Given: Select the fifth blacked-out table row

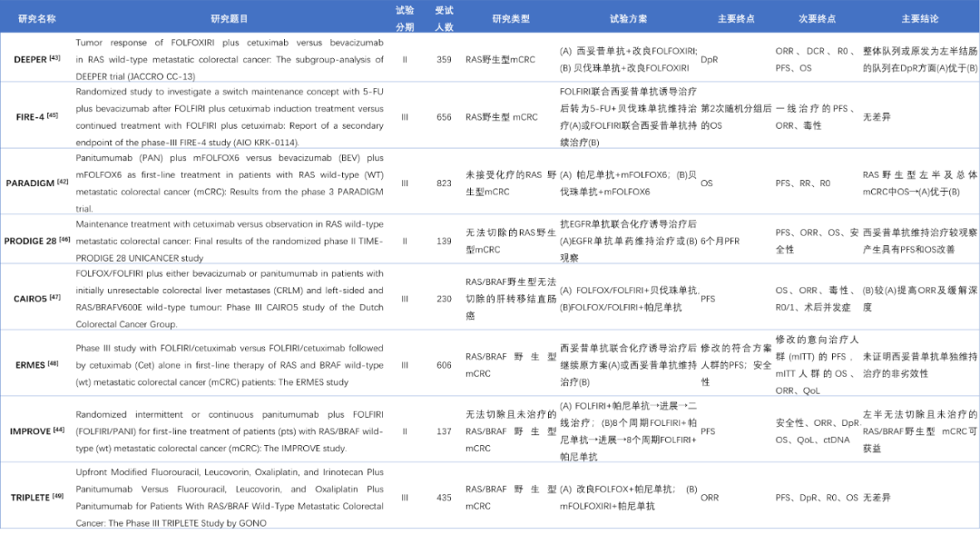Looking at the screenshot, I should (490, 296).
